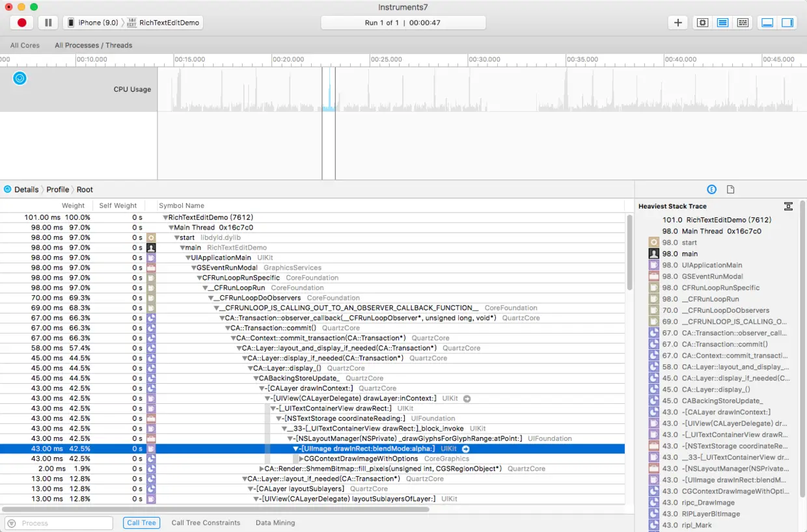Select the _UITextContainerView drawRect: row
This screenshot has height=532, width=807.
(x=312, y=408)
